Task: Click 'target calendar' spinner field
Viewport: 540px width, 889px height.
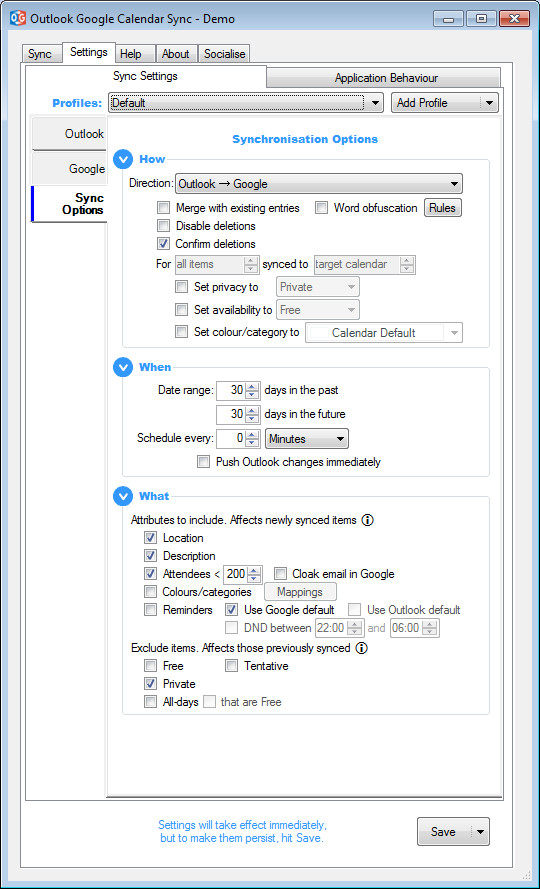Action: click(x=365, y=265)
